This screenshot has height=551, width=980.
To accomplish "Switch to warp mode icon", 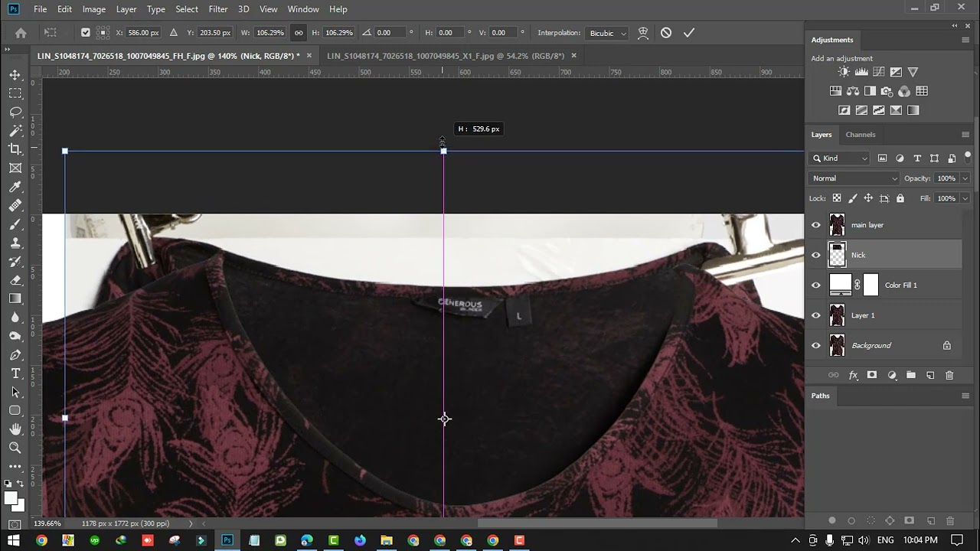I will pos(643,33).
